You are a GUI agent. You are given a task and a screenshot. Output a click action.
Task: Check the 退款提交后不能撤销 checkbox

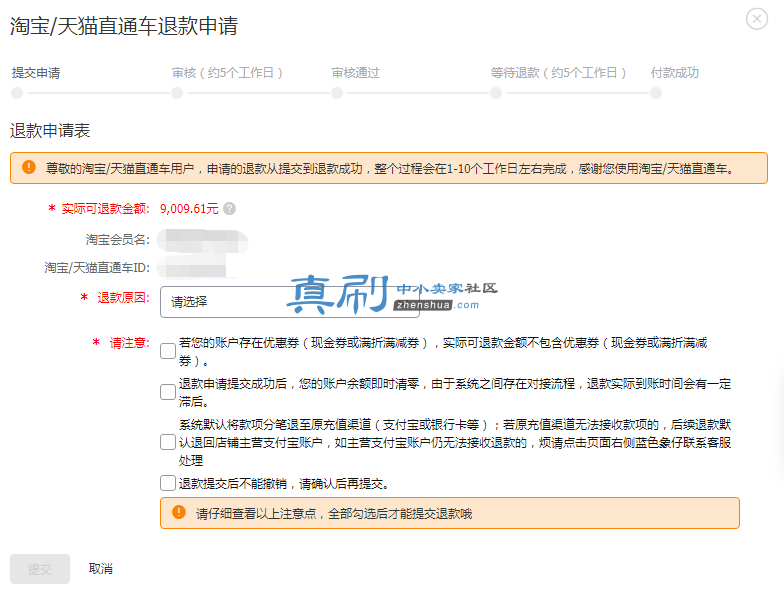168,483
